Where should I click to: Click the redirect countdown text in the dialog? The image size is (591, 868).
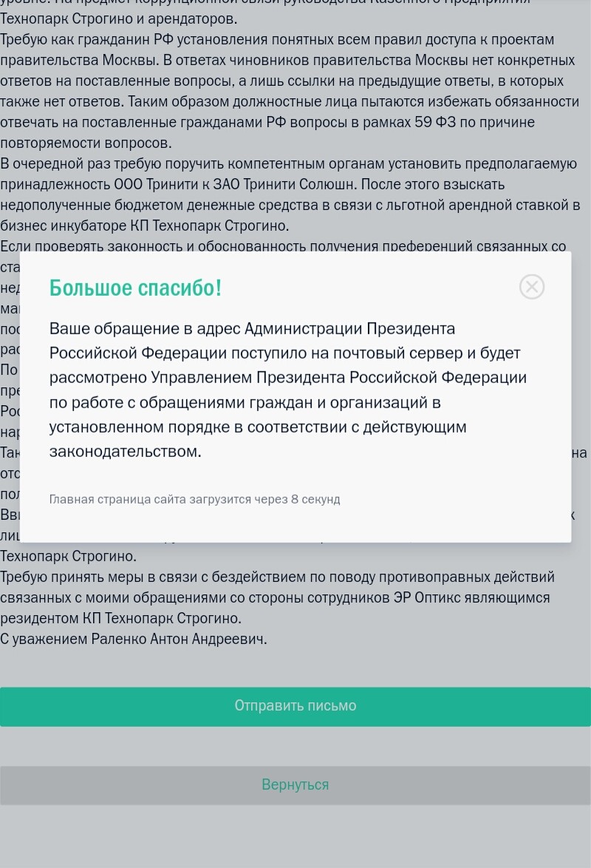click(x=194, y=499)
